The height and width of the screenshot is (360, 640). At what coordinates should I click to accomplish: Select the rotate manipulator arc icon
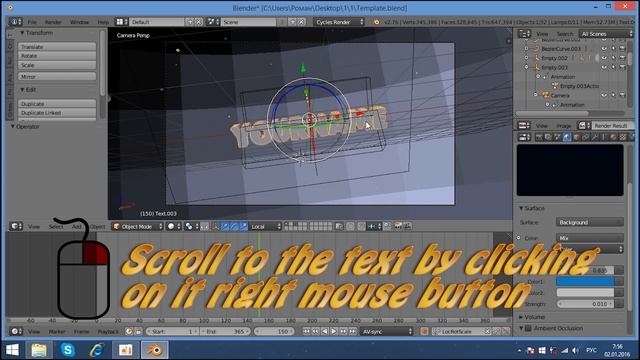[234, 226]
